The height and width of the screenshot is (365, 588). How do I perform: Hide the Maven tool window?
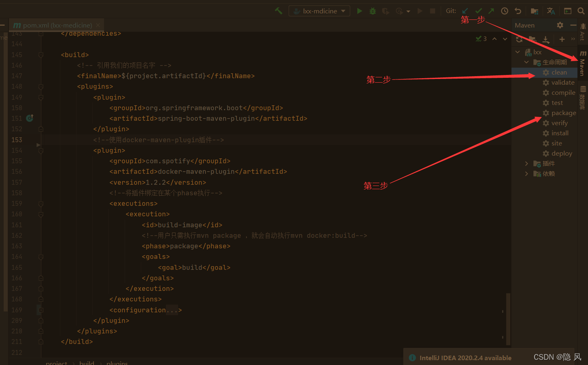click(573, 25)
